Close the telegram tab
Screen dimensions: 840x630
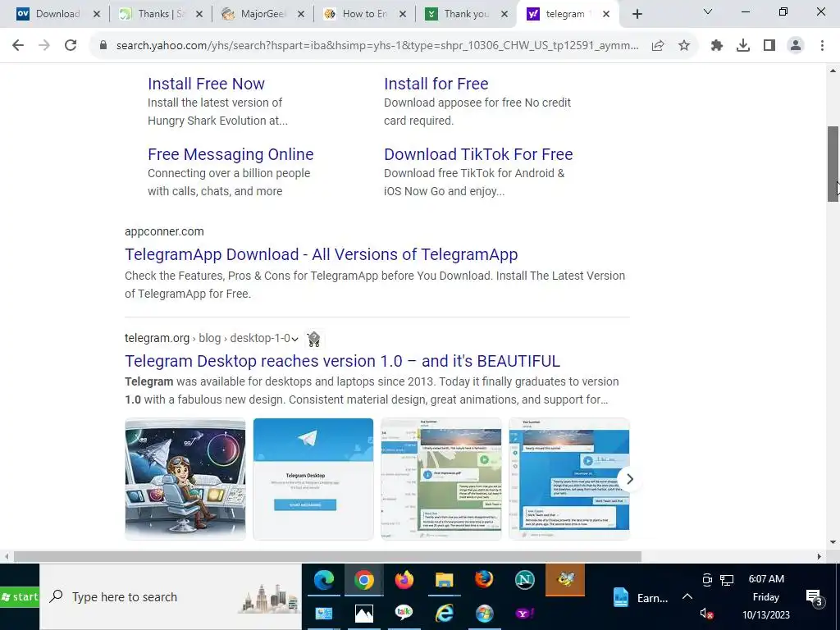click(606, 15)
